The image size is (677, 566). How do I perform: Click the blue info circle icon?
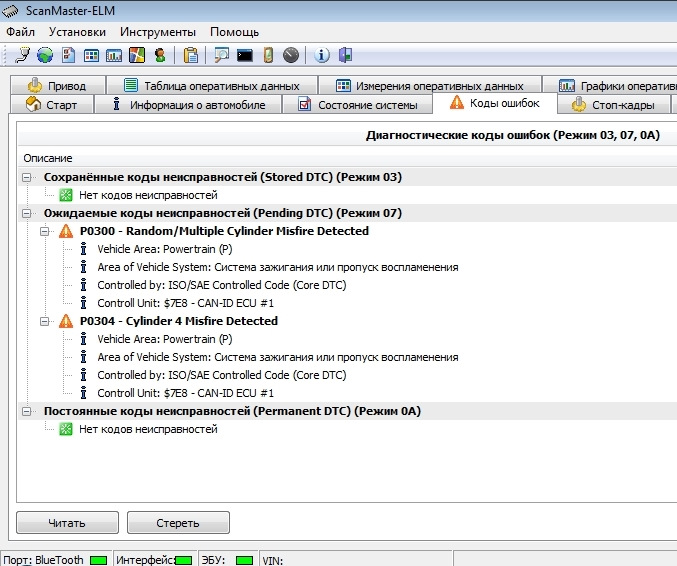(322, 55)
